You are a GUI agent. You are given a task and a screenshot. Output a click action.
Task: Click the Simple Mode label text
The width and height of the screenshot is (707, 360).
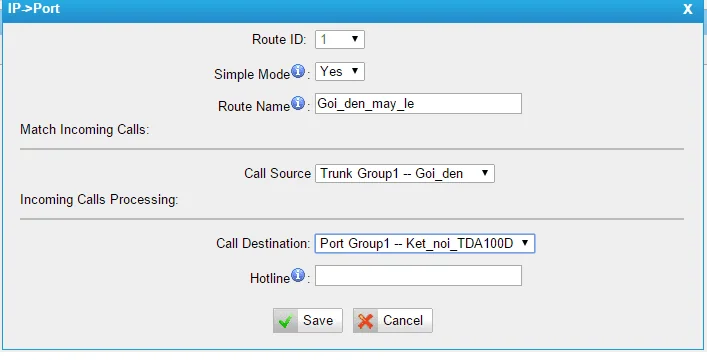[x=252, y=74]
